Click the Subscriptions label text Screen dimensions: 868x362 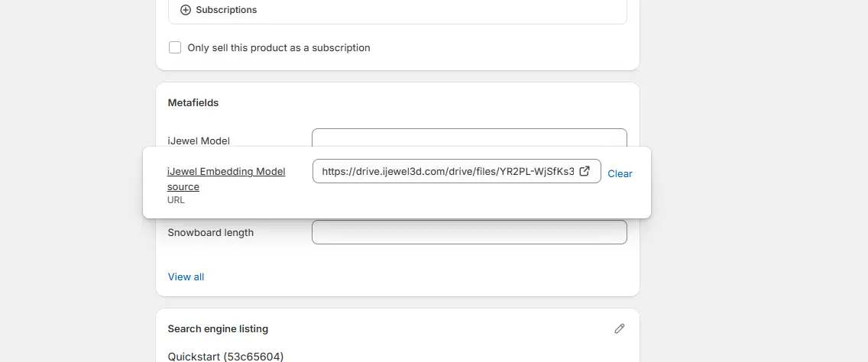click(226, 10)
